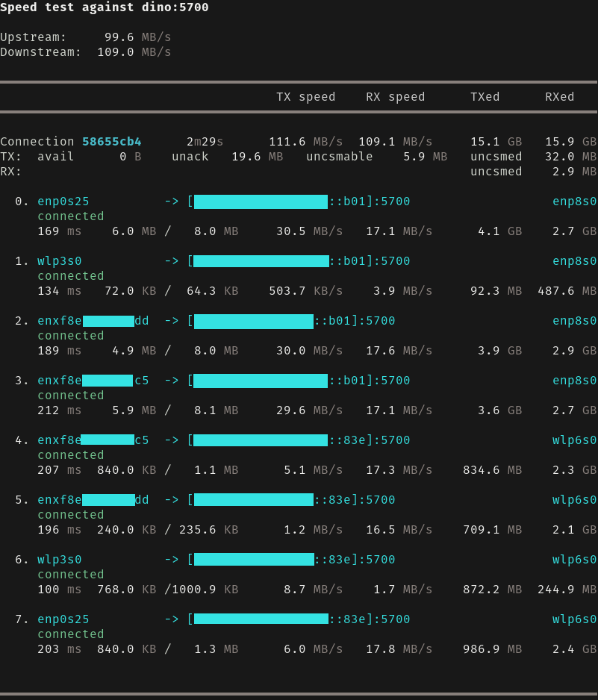
Task: Click the TXed column header
Action: [x=485, y=97]
